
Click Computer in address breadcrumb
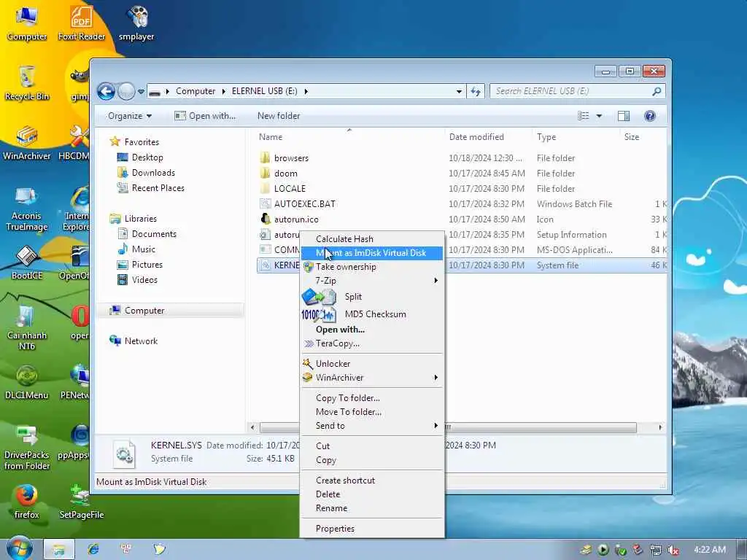point(196,91)
